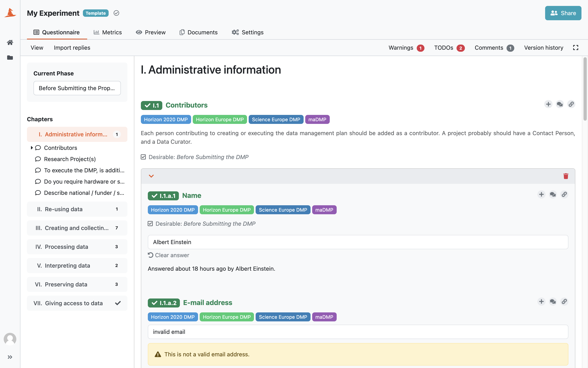The width and height of the screenshot is (588, 368).
Task: Select 'To execute the DMP' question item
Action: [x=84, y=170]
